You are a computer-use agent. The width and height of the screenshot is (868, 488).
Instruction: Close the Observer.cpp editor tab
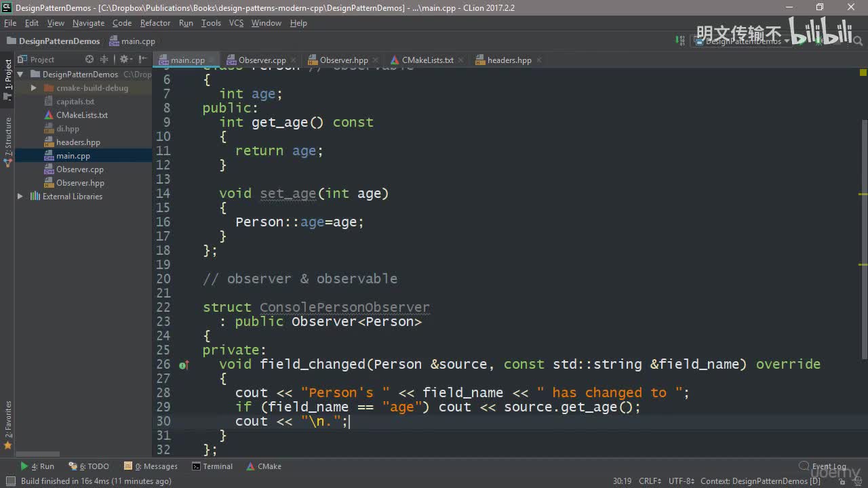tap(293, 60)
